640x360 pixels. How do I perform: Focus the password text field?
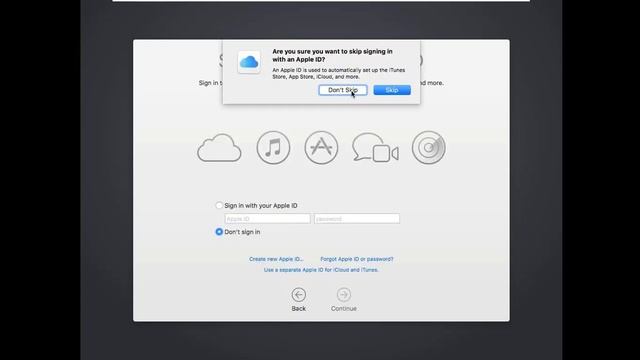click(x=357, y=219)
